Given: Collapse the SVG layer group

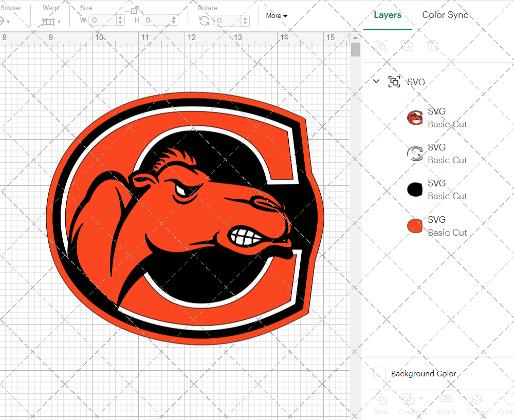Looking at the screenshot, I should (x=376, y=81).
